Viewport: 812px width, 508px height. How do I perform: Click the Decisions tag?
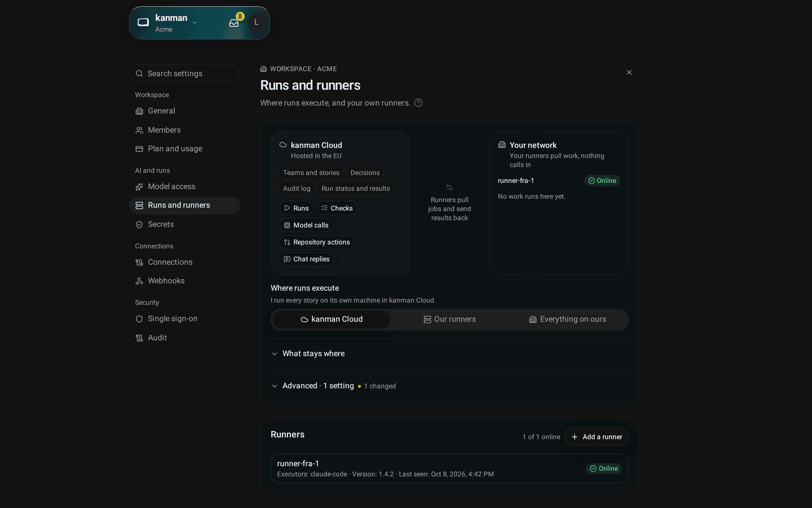[365, 173]
